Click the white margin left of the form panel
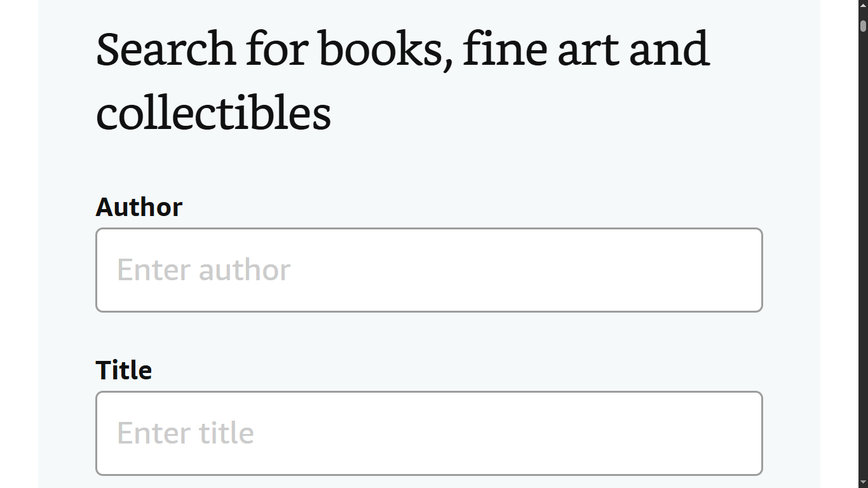This screenshot has width=868, height=488. coord(19,254)
